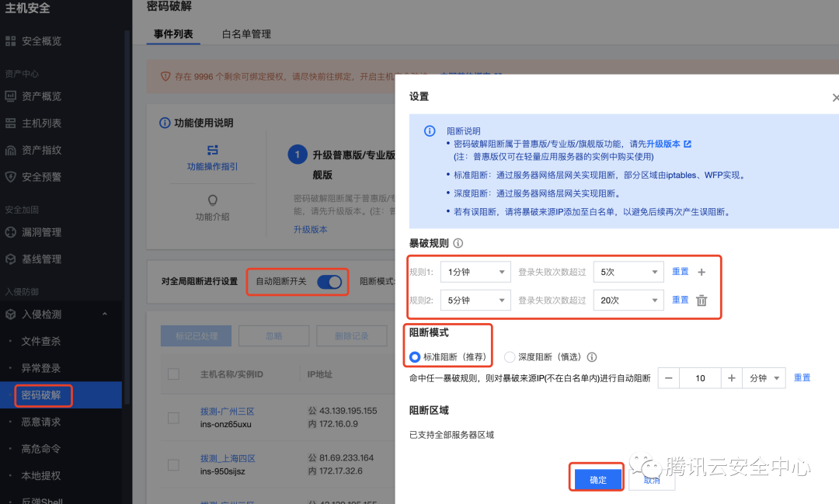Click the info icon in 阻断说明 box

430,131
